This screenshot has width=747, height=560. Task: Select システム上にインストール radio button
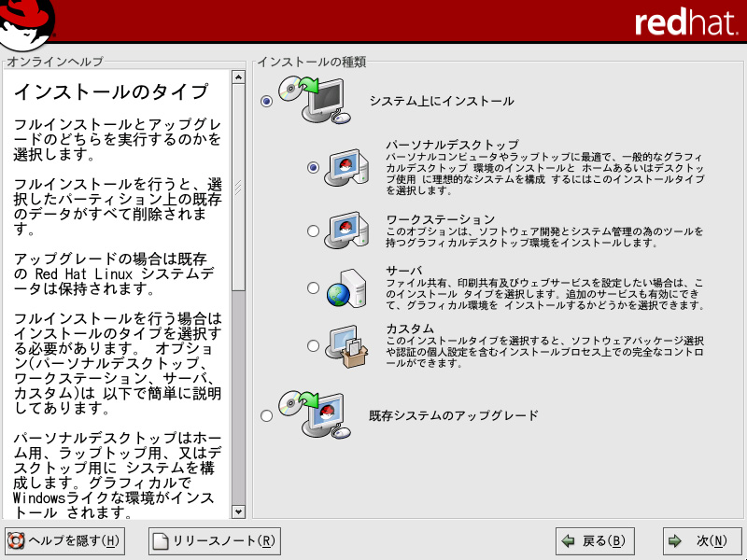pyautogui.click(x=266, y=101)
